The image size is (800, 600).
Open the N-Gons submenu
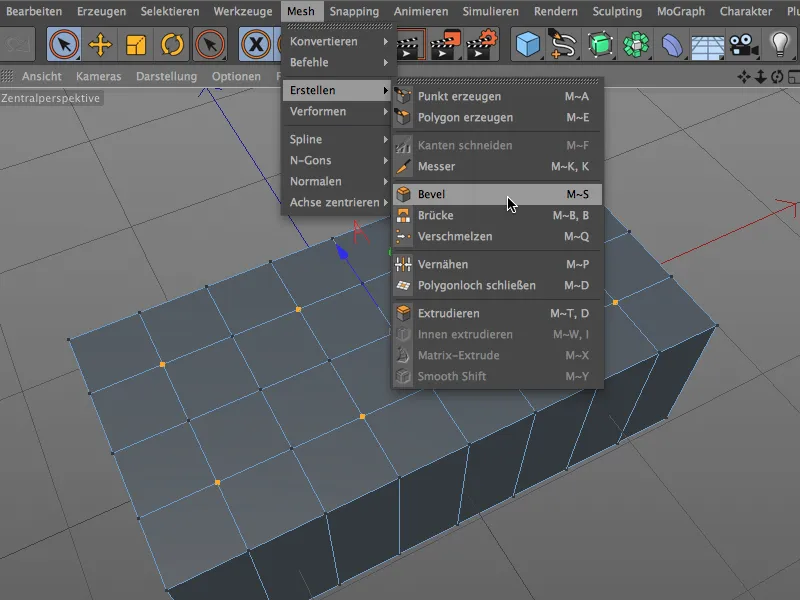point(310,160)
